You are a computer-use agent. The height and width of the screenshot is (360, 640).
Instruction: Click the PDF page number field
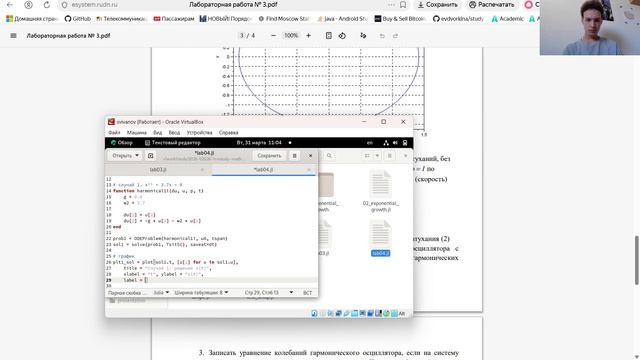click(x=242, y=36)
